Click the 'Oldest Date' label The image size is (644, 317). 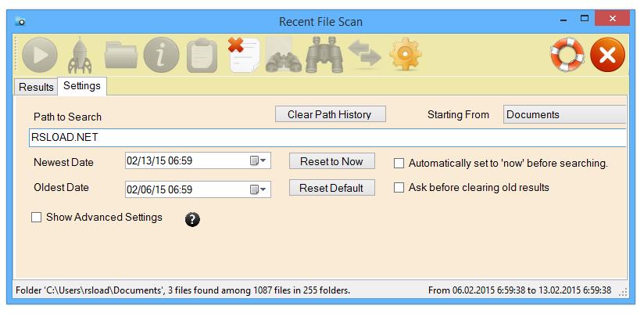coord(61,188)
